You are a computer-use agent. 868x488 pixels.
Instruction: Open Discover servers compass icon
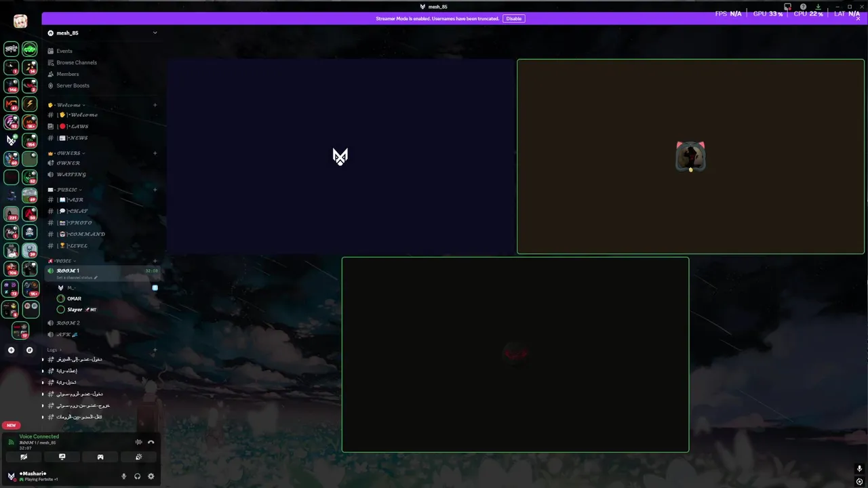tap(29, 350)
